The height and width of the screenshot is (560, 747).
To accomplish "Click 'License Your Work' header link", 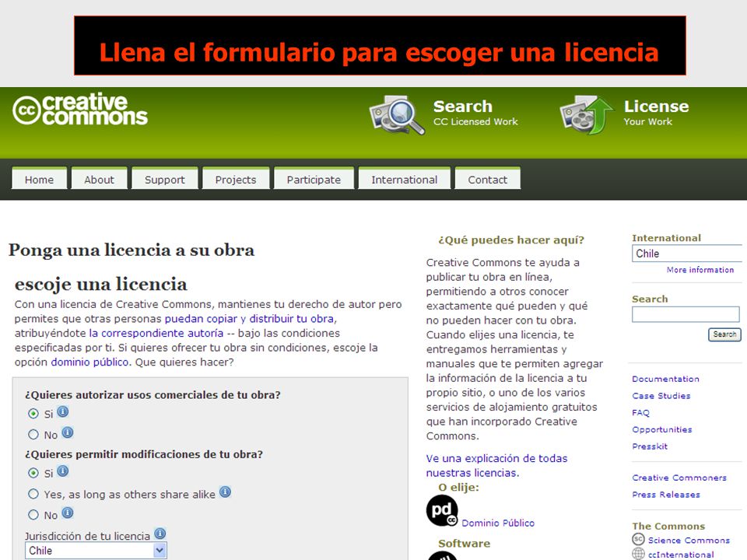I will click(657, 113).
